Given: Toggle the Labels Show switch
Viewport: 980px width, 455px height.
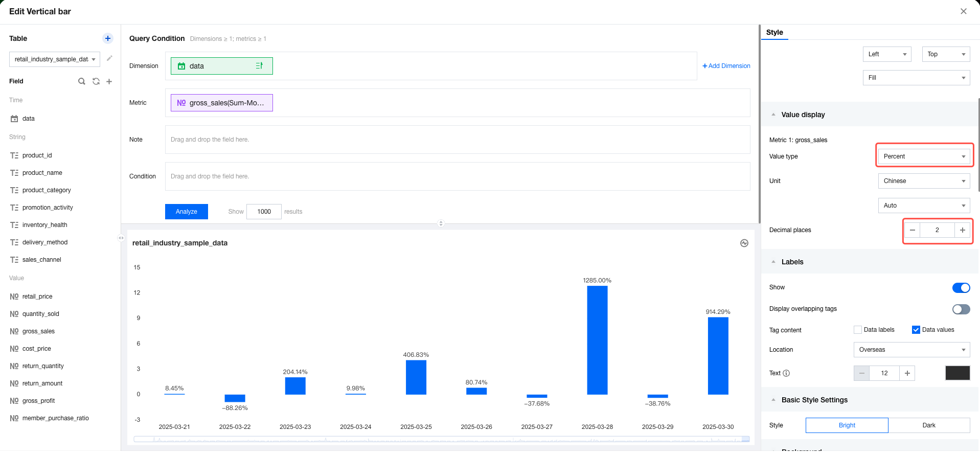Looking at the screenshot, I should pos(961,288).
